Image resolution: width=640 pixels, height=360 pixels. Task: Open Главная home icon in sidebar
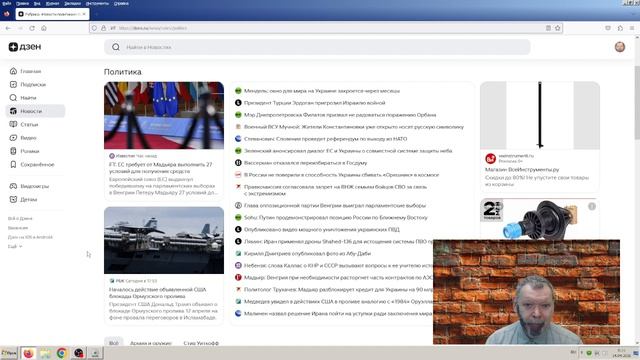click(x=13, y=71)
